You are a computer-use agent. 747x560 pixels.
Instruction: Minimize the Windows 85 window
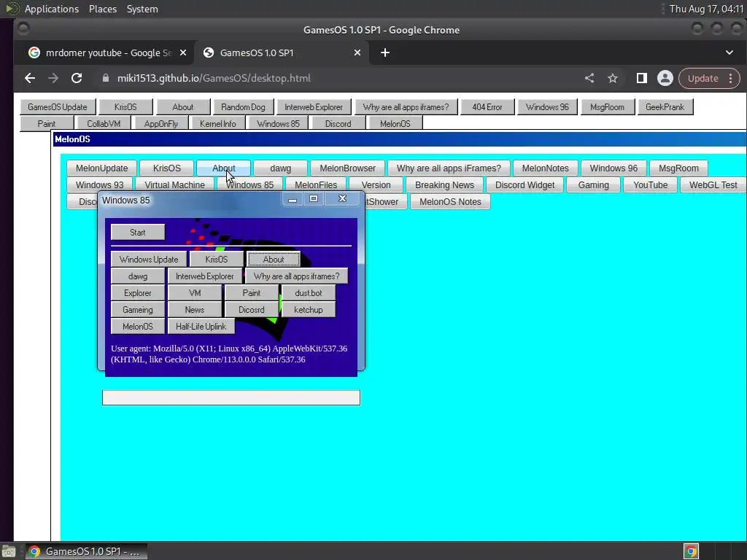coord(293,199)
